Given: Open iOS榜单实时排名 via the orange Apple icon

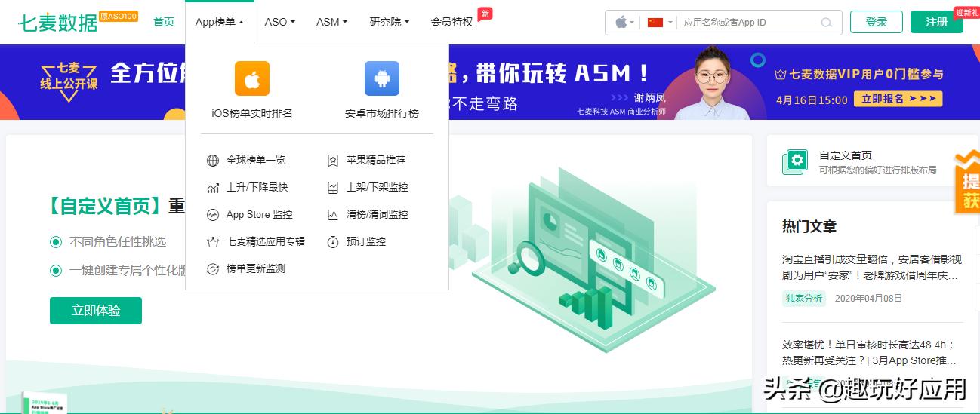Looking at the screenshot, I should coord(252,78).
